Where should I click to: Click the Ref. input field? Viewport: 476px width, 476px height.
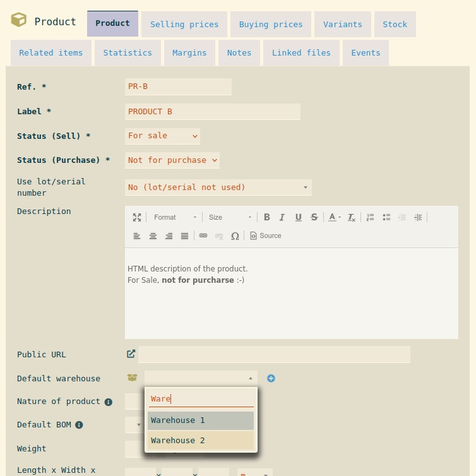178,87
